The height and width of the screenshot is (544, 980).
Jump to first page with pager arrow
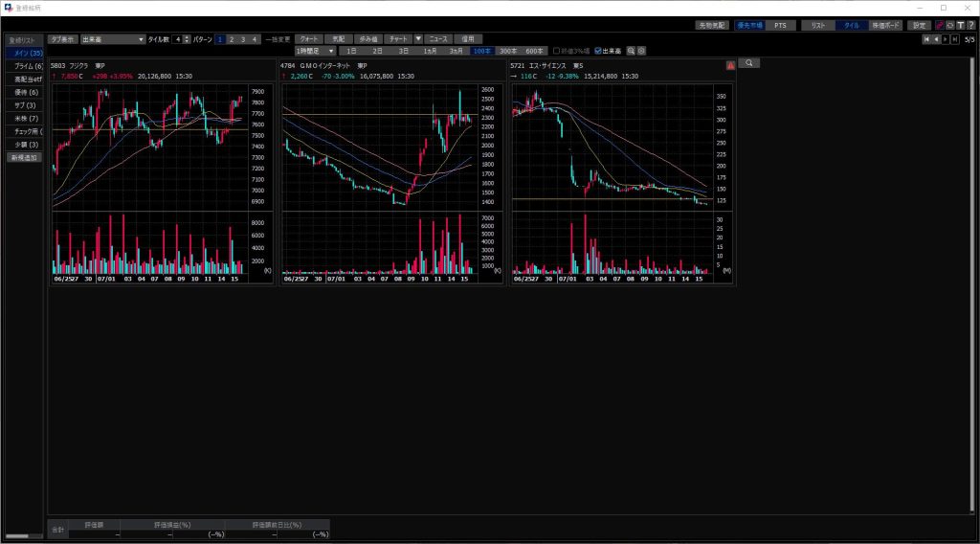coord(925,39)
